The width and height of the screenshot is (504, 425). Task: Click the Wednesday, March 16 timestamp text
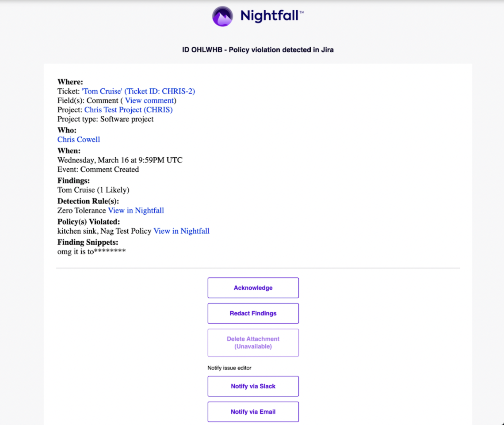tap(120, 160)
